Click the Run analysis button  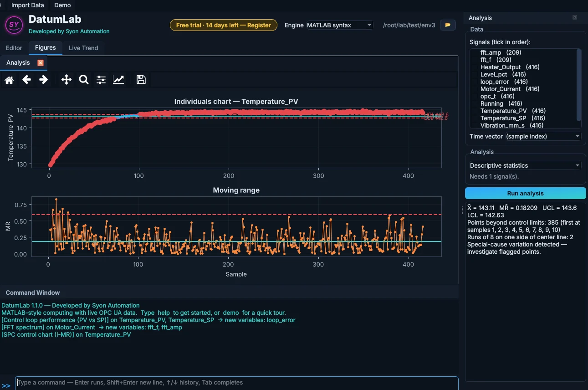(x=526, y=193)
